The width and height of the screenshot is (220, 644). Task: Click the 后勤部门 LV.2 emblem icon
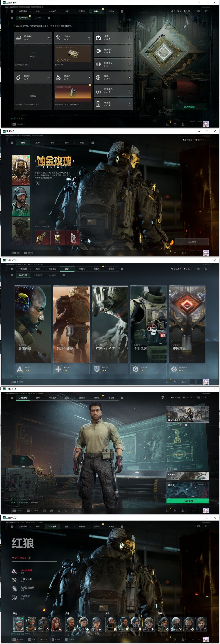click(135, 369)
